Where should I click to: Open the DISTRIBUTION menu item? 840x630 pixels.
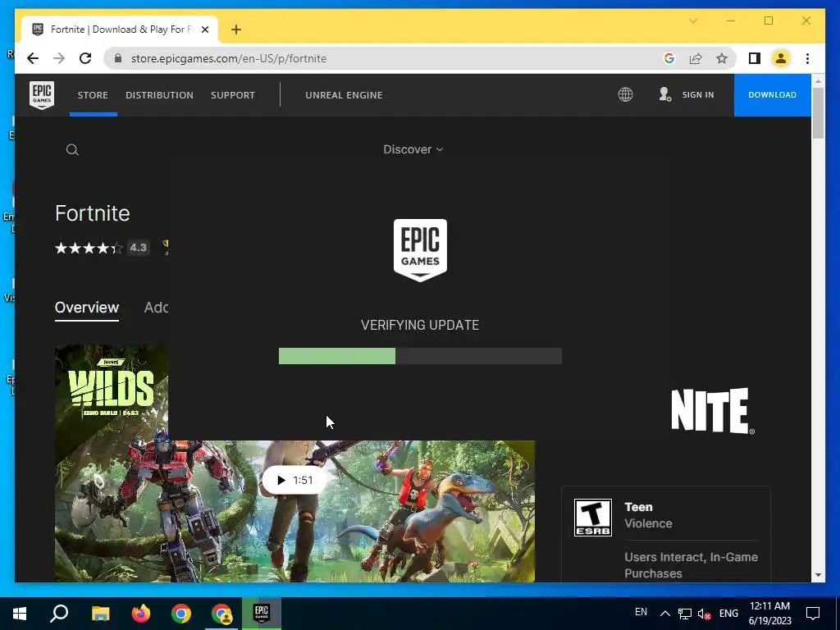[159, 95]
